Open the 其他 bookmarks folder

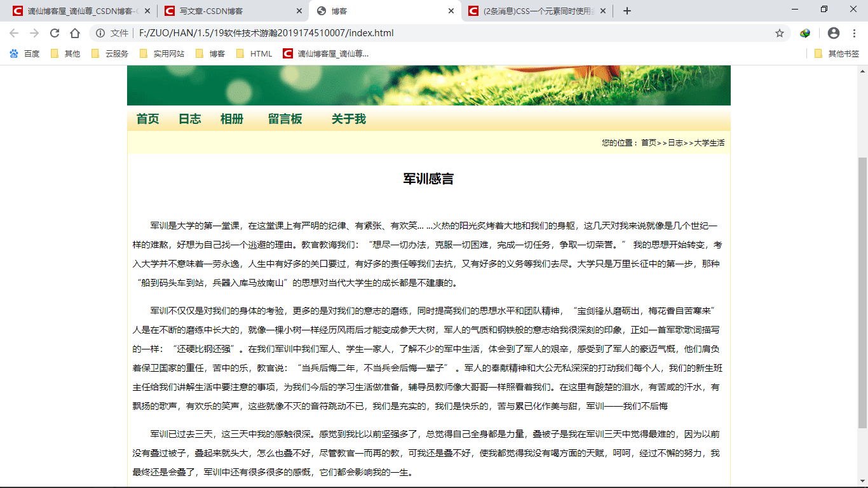tap(65, 54)
